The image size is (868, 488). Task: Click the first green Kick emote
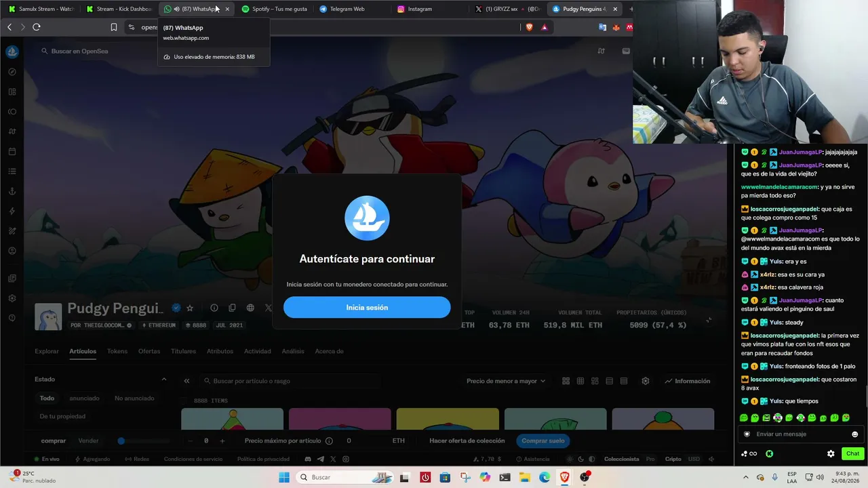click(x=744, y=418)
